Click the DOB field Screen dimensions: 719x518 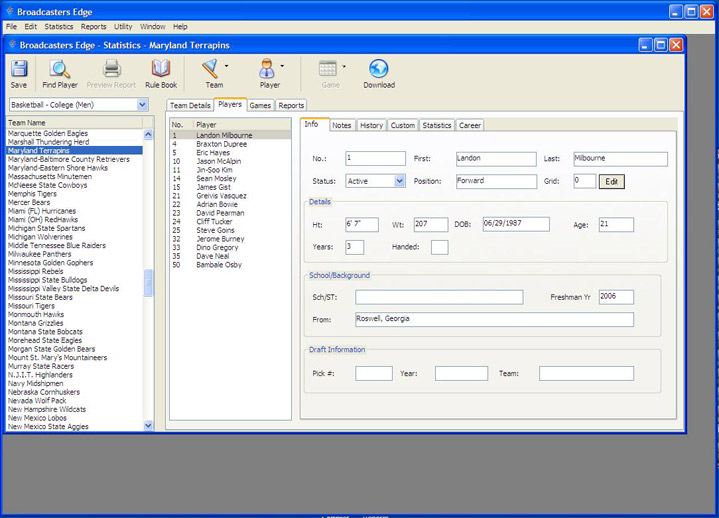click(516, 224)
